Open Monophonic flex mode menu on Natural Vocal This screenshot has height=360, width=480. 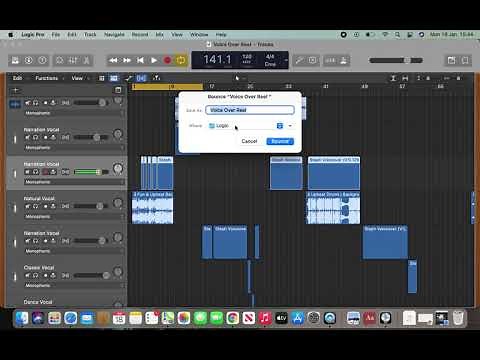[73, 216]
